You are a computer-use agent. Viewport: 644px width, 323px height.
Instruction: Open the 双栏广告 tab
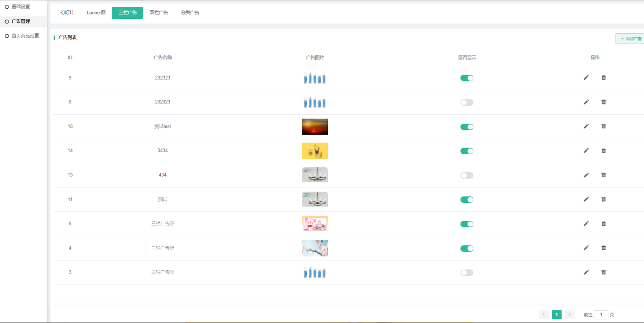pyautogui.click(x=159, y=13)
